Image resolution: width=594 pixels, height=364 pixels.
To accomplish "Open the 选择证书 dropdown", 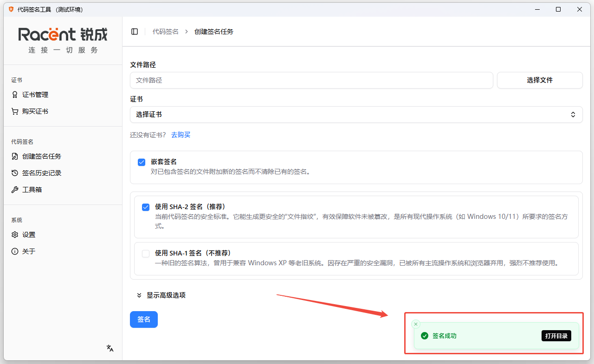I will (x=356, y=115).
